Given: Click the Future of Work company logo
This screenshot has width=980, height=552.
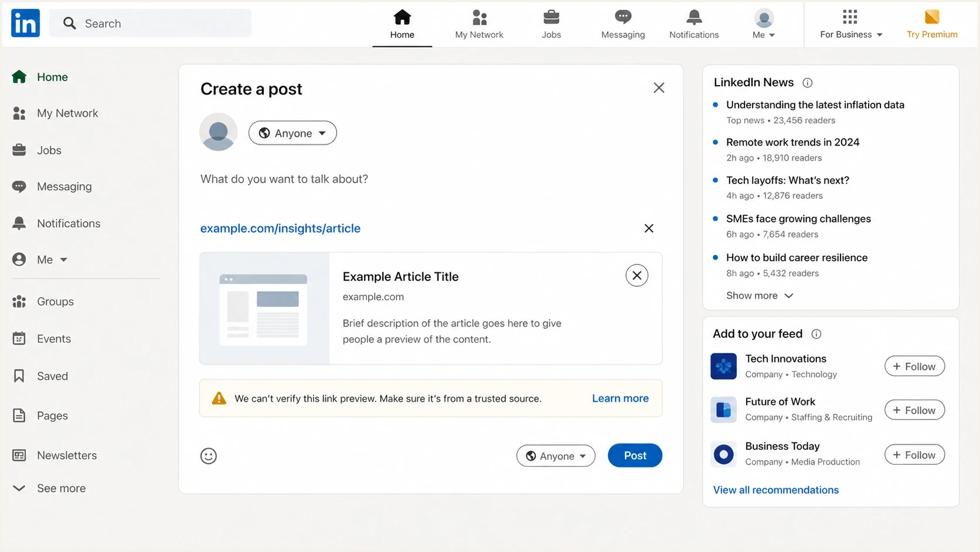Looking at the screenshot, I should (x=724, y=409).
